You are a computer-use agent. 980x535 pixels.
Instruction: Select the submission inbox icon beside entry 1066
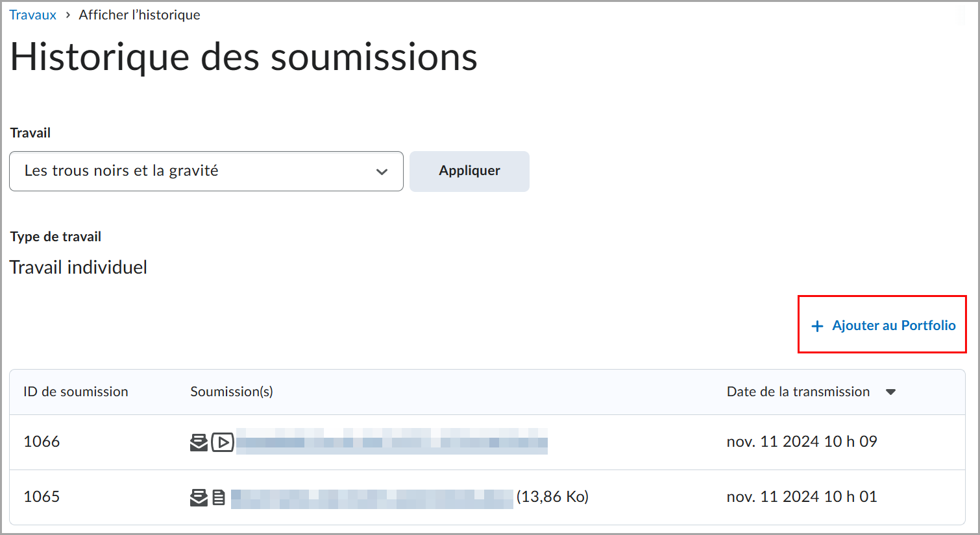tap(199, 442)
